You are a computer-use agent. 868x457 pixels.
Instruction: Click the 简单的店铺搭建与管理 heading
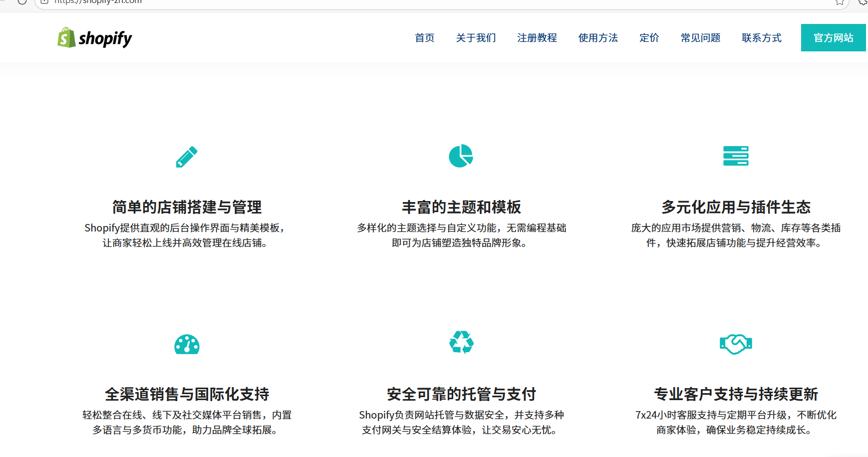click(x=187, y=207)
